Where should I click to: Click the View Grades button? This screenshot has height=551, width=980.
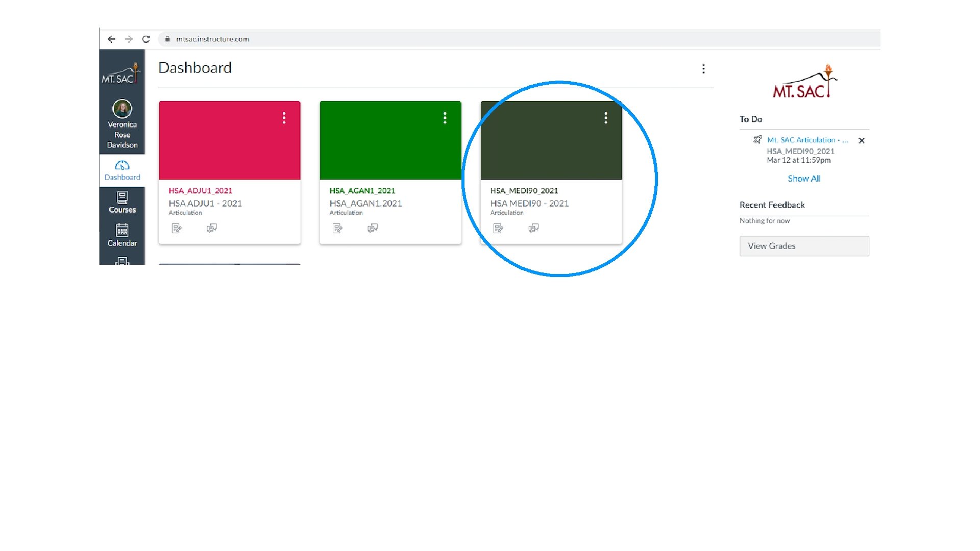(804, 246)
